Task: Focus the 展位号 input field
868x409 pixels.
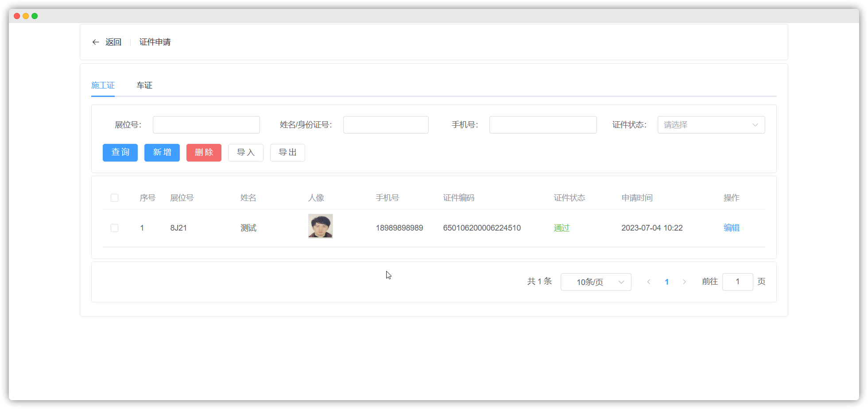Action: click(206, 125)
